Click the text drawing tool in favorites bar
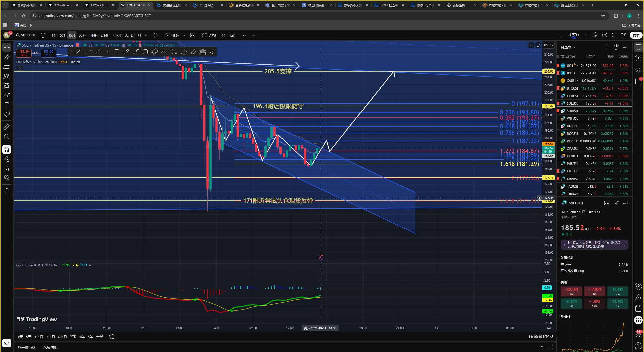 pos(117,52)
